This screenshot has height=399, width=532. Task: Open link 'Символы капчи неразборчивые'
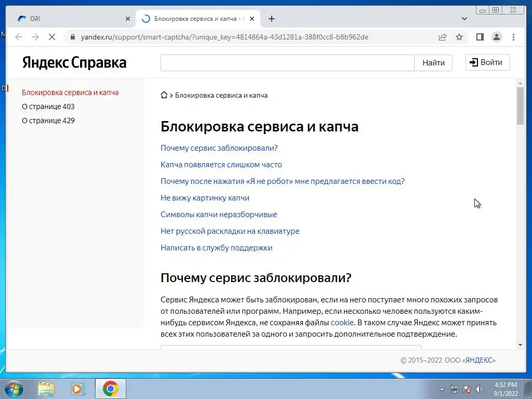point(219,215)
